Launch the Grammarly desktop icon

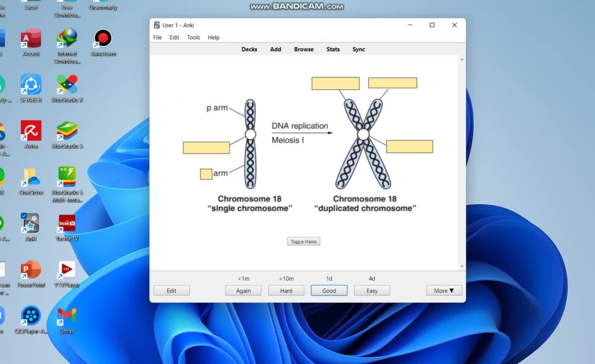[x=103, y=5]
